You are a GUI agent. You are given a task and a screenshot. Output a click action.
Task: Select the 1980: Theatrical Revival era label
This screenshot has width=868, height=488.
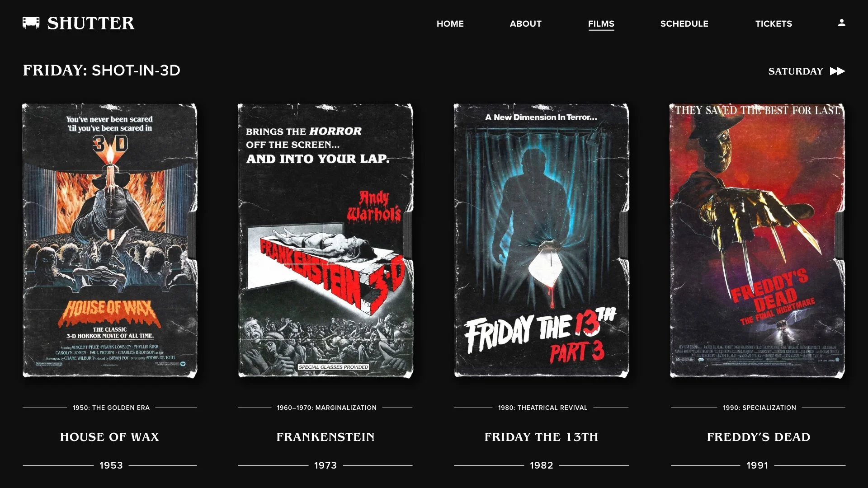click(542, 408)
